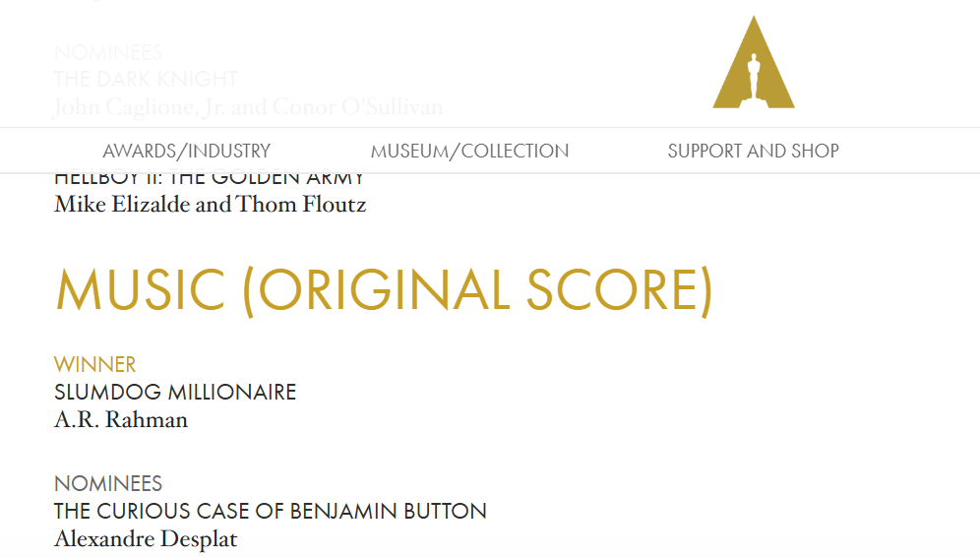Open the AWARDS/INDUSTRY menu
Image resolution: width=980 pixels, height=557 pixels.
click(x=186, y=151)
